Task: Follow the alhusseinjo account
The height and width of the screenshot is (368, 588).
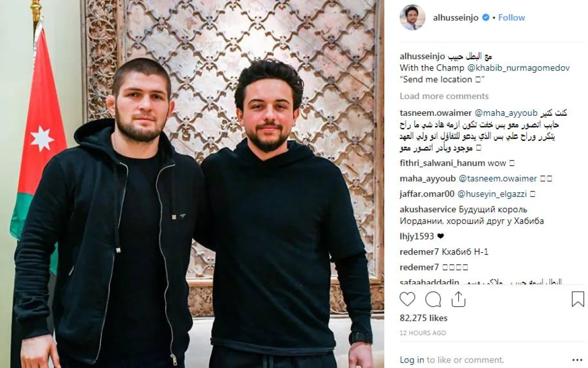Action: (512, 18)
